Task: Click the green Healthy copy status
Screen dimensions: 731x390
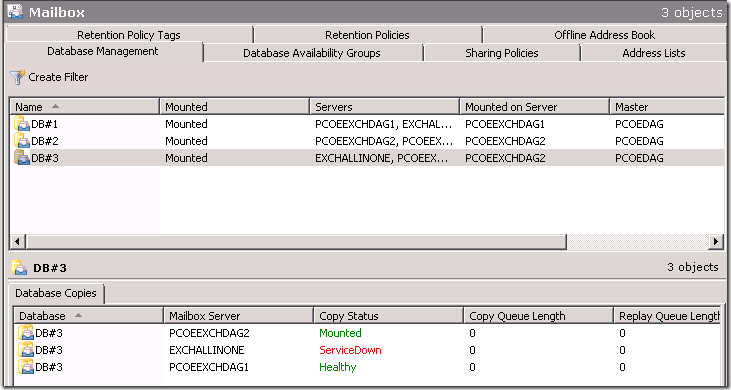Action: pyautogui.click(x=338, y=367)
